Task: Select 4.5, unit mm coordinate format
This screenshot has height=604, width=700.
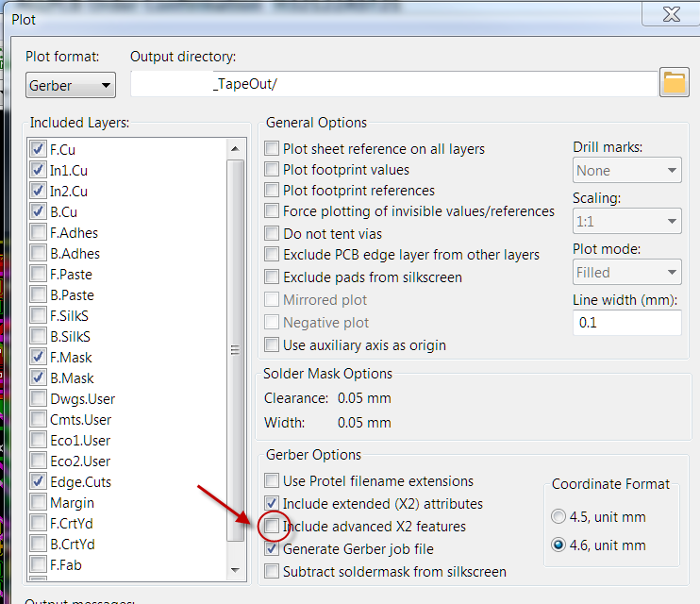Action: coord(558,516)
